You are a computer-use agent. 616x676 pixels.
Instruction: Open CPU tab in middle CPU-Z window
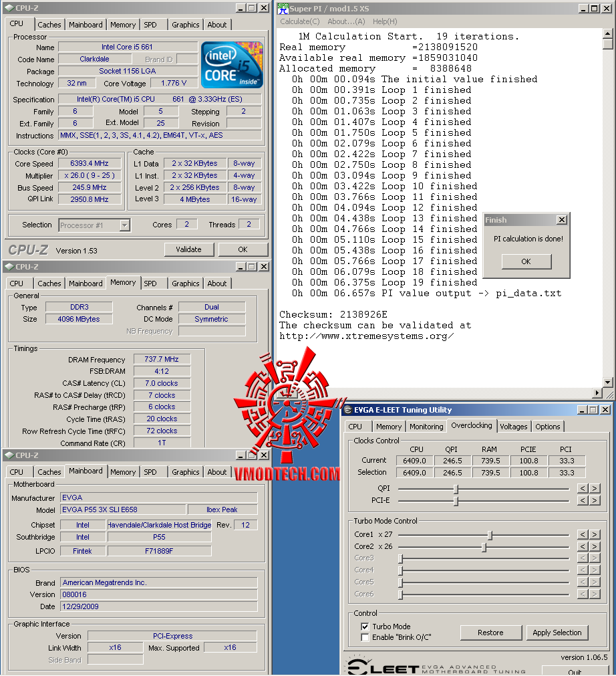[17, 284]
